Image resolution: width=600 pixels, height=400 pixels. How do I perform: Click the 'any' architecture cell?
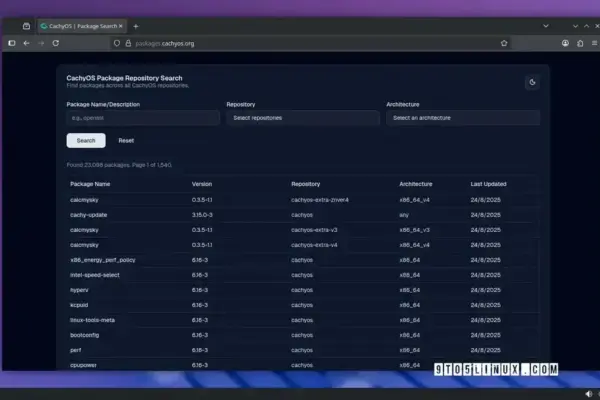click(404, 215)
